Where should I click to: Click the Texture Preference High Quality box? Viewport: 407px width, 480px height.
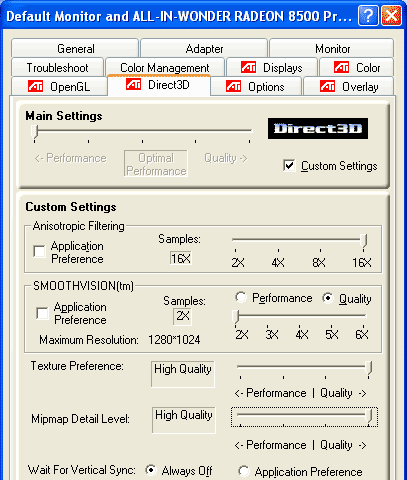tap(183, 374)
